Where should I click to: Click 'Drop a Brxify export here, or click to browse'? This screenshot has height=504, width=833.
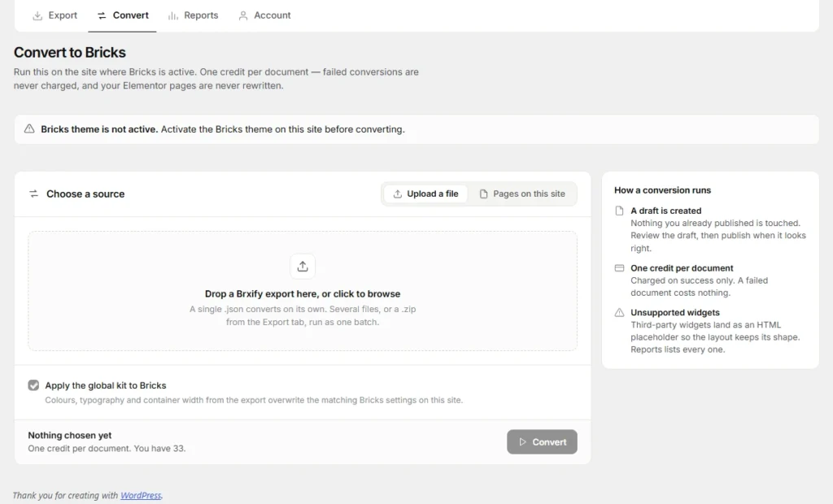303,293
